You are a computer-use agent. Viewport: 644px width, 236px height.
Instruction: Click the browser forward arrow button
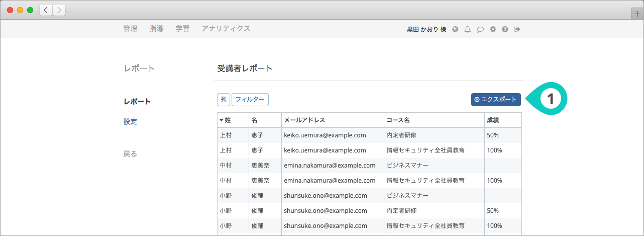coord(59,10)
